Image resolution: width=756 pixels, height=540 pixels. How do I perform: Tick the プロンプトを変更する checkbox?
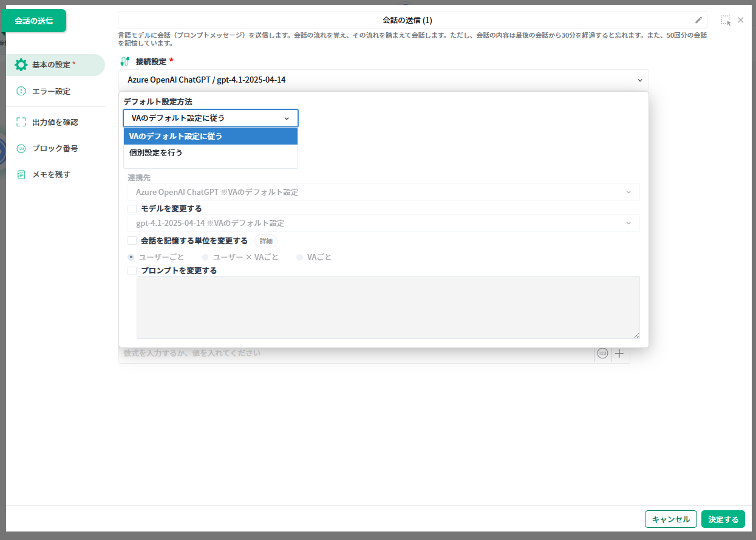(x=132, y=271)
